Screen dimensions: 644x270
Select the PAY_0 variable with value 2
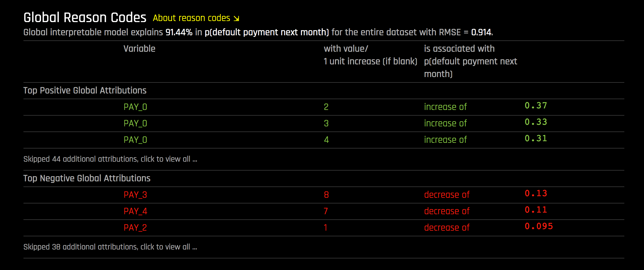pos(135,107)
